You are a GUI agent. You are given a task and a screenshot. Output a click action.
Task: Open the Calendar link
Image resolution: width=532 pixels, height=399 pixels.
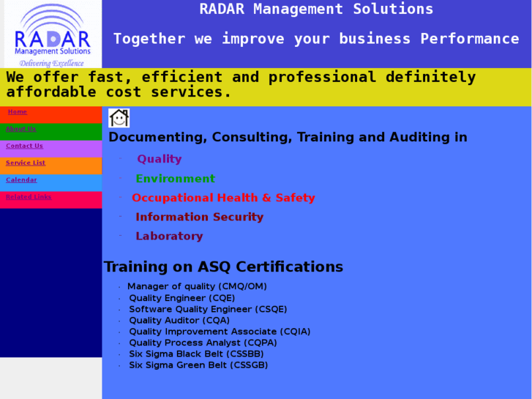[21, 179]
